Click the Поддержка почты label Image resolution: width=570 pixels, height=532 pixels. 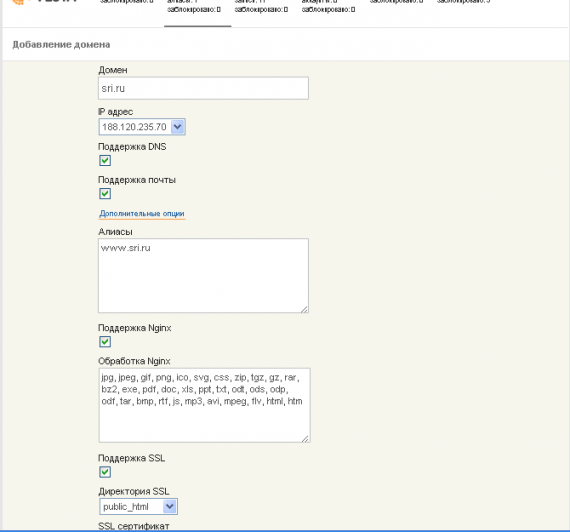pyautogui.click(x=137, y=180)
